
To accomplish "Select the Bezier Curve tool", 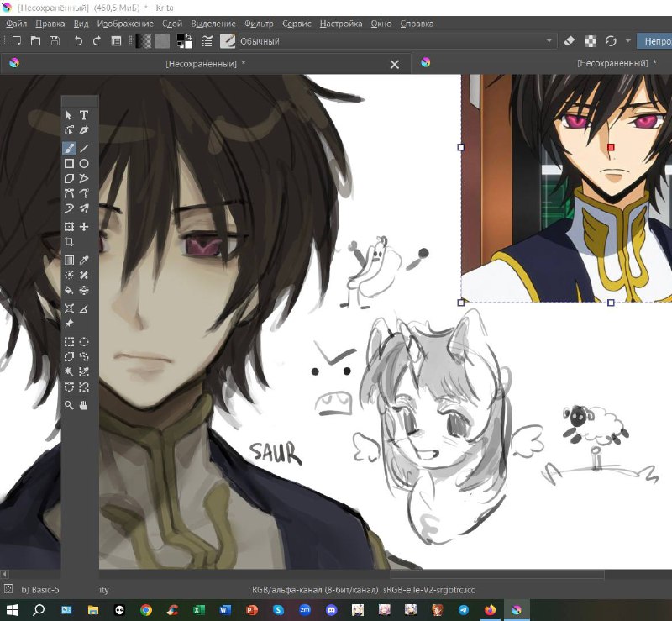I will click(69, 193).
